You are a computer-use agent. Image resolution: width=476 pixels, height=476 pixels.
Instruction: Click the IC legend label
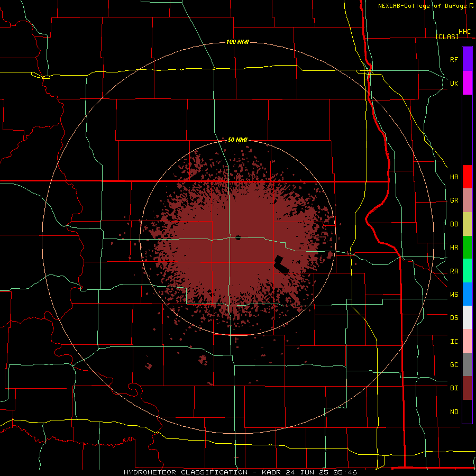pyautogui.click(x=454, y=342)
